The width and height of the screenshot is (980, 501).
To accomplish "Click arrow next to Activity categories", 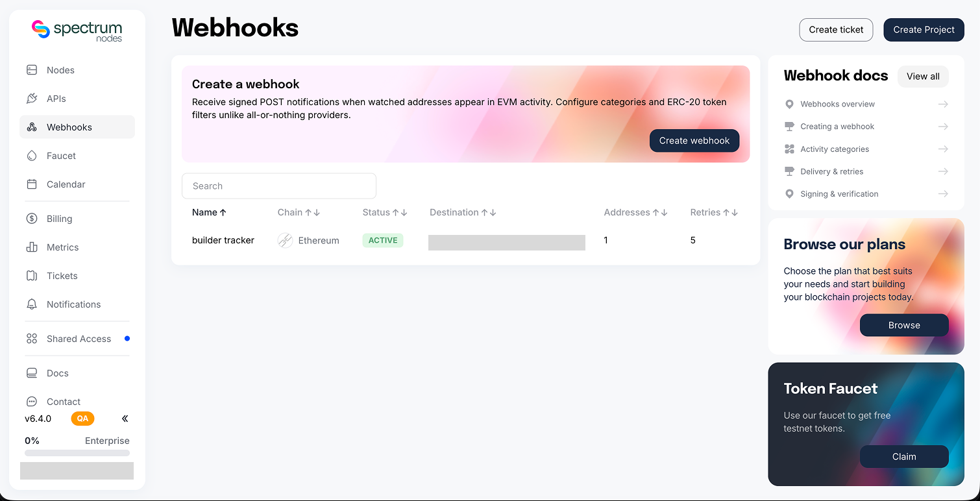I will [943, 149].
